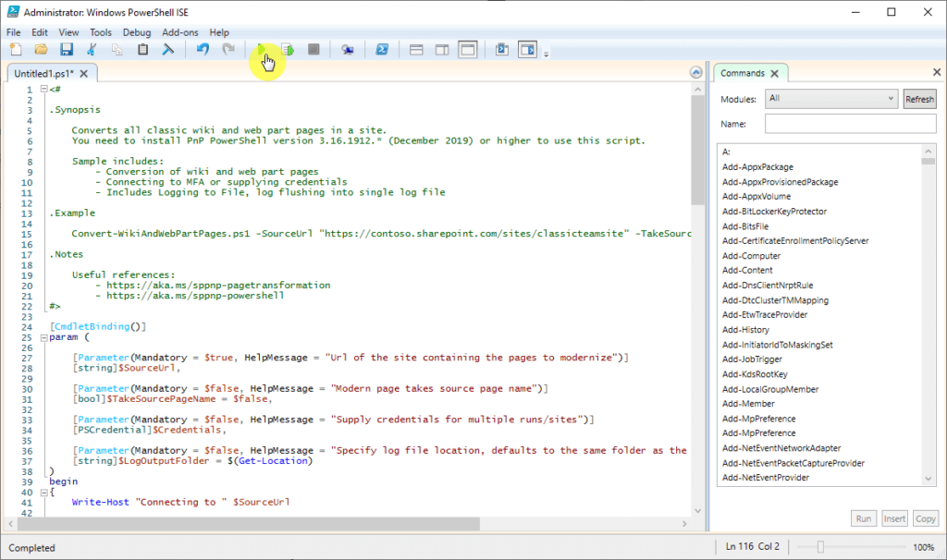Select Add-JobTrigger command
The image size is (947, 560).
[x=752, y=359]
